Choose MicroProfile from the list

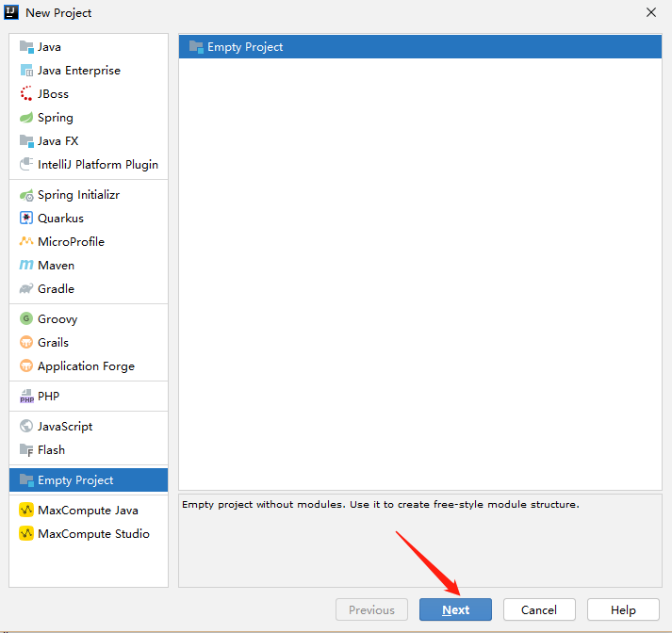(x=89, y=241)
